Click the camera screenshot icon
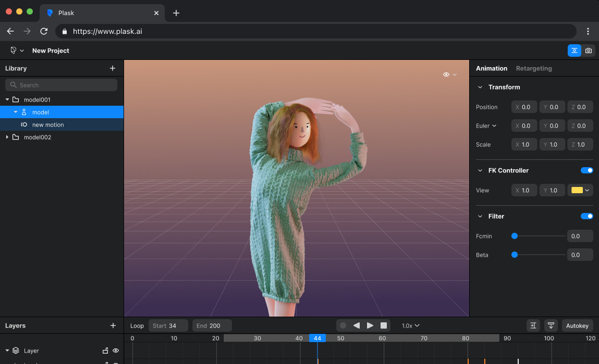 click(x=589, y=51)
